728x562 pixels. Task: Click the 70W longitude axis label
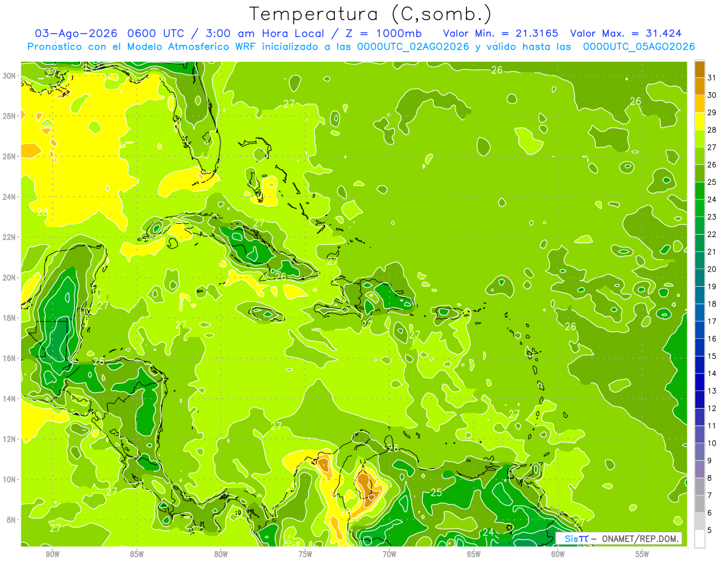389,554
